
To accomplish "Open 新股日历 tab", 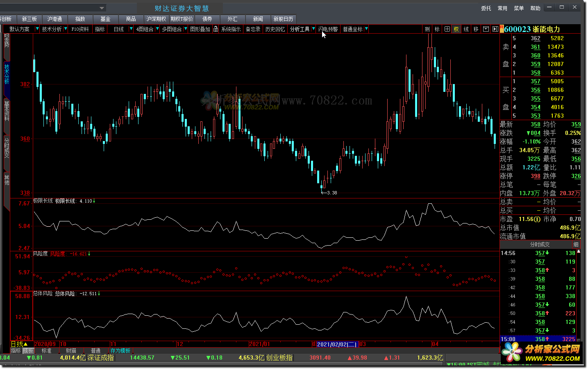I will tap(283, 19).
